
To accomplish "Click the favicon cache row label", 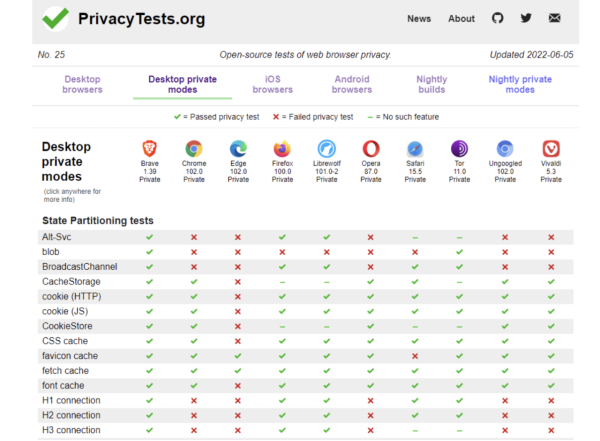I will (x=70, y=356).
